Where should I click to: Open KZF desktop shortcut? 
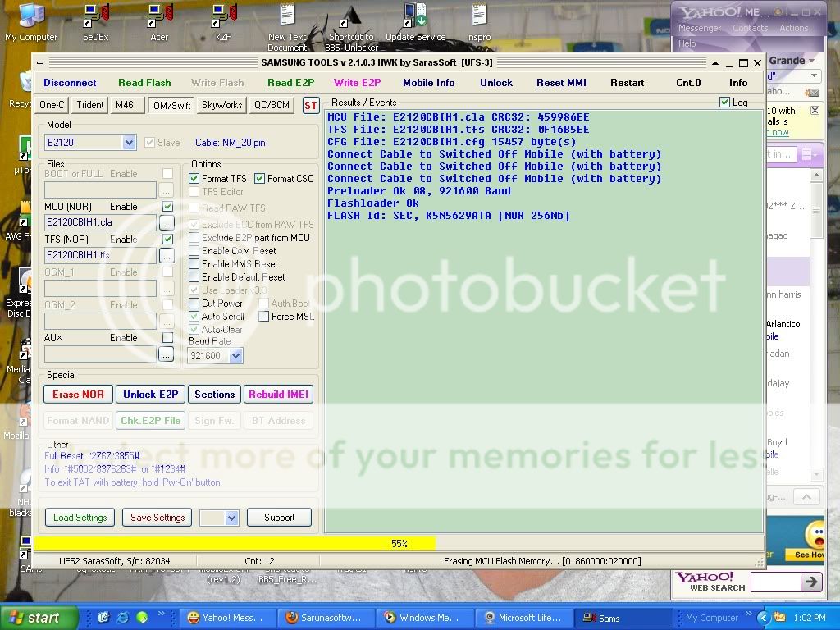tap(223, 21)
